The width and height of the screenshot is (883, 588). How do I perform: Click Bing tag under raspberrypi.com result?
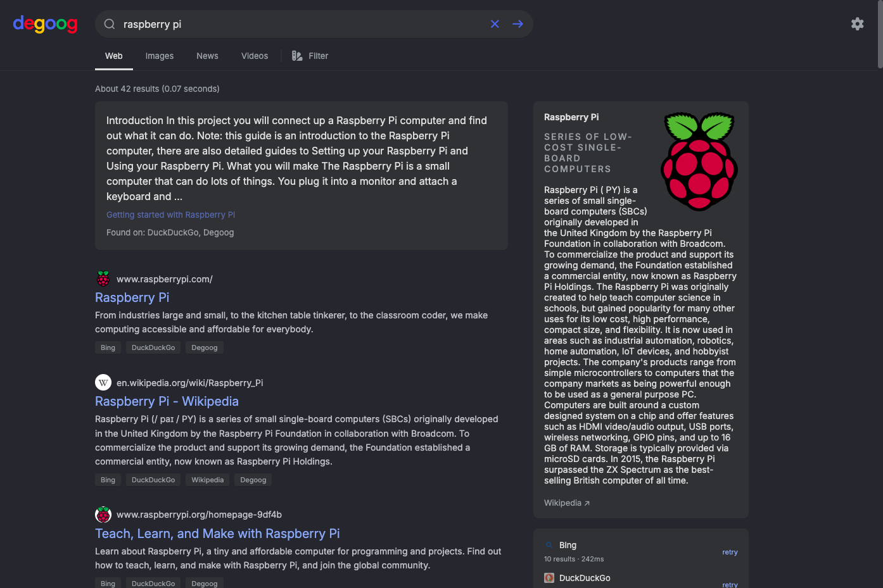(108, 347)
